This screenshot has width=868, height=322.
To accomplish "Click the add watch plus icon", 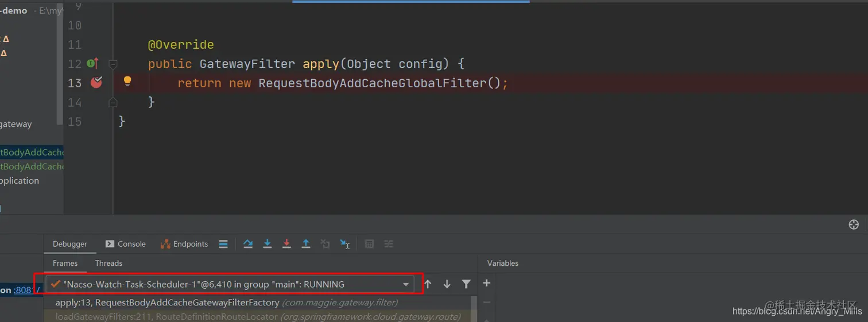I will point(486,283).
